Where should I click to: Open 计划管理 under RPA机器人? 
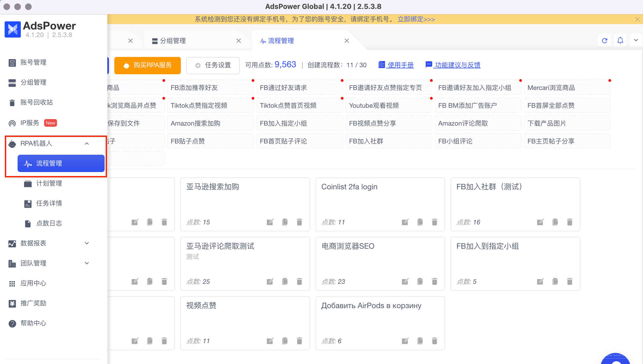(49, 183)
